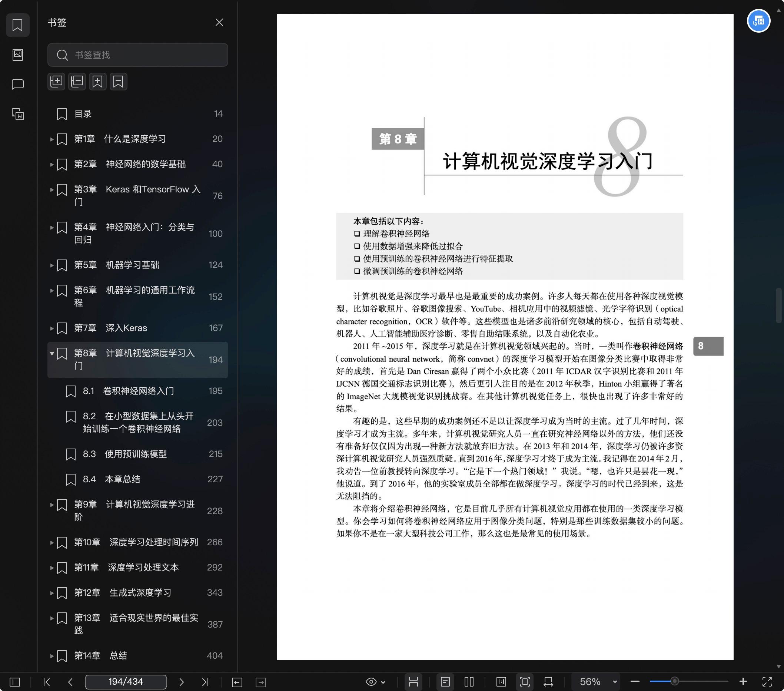This screenshot has width=784, height=691.
Task: Open the bookmarks sidebar panel icon
Action: [18, 25]
